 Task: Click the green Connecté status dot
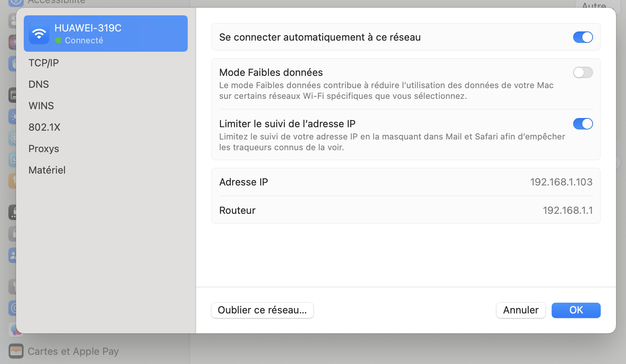58,40
